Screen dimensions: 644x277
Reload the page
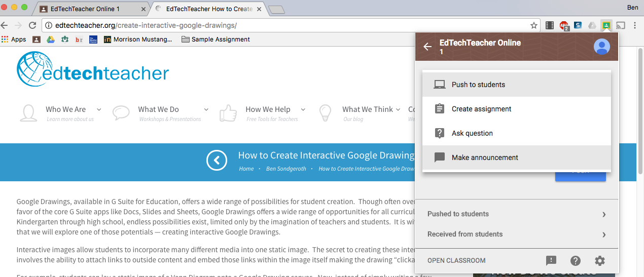(x=32, y=25)
